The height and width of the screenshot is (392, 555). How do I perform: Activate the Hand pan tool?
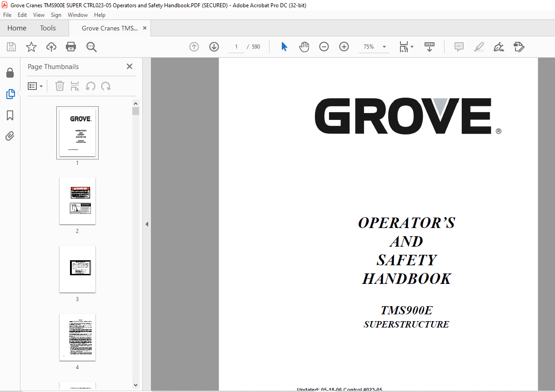coord(304,47)
